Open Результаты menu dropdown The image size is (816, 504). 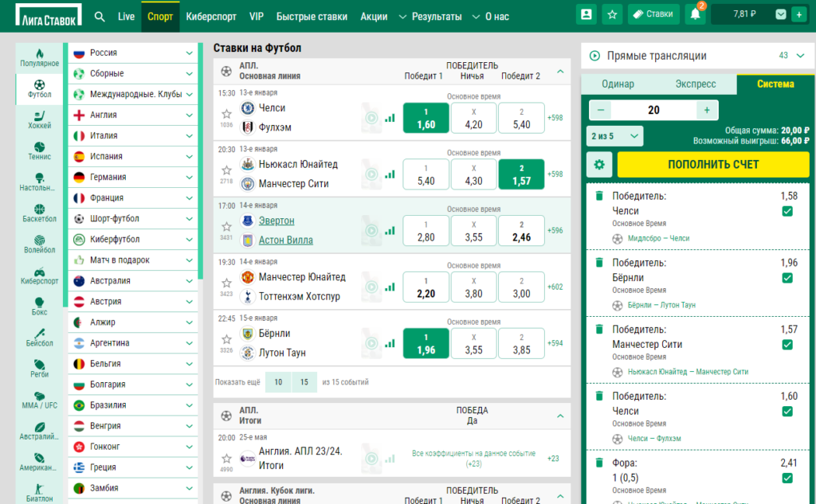430,17
